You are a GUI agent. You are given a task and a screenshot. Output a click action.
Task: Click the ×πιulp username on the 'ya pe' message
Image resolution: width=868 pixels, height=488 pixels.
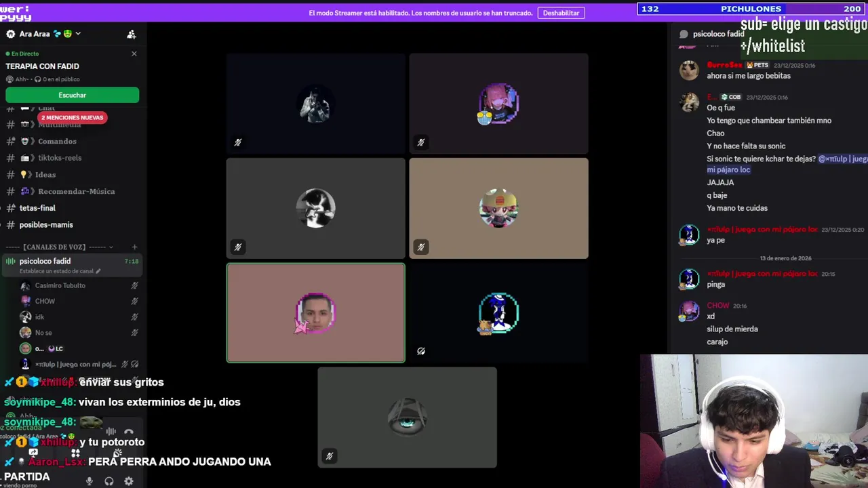point(762,230)
